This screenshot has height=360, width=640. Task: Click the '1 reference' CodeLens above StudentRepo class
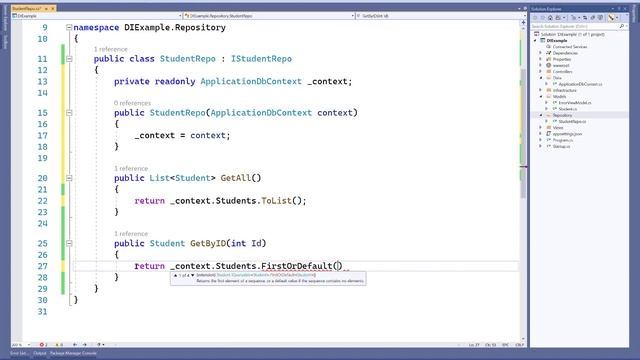111,49
